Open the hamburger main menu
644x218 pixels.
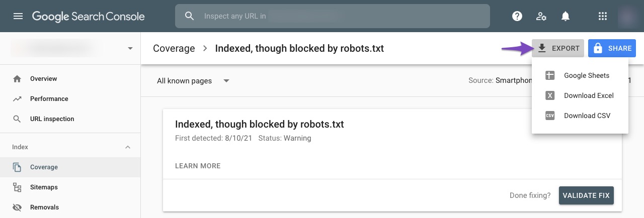(x=18, y=16)
